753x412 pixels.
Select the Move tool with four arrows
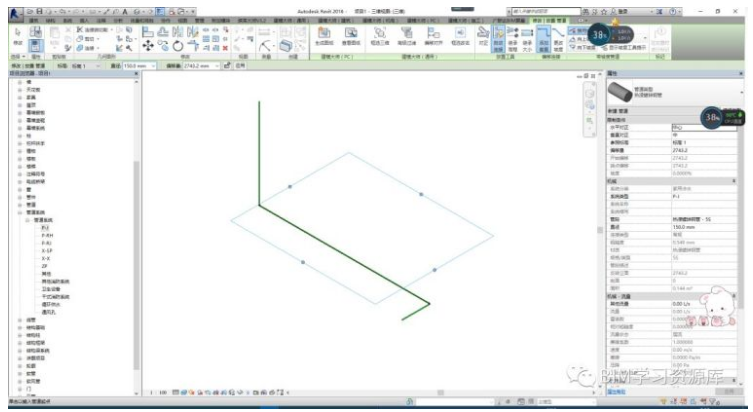148,46
